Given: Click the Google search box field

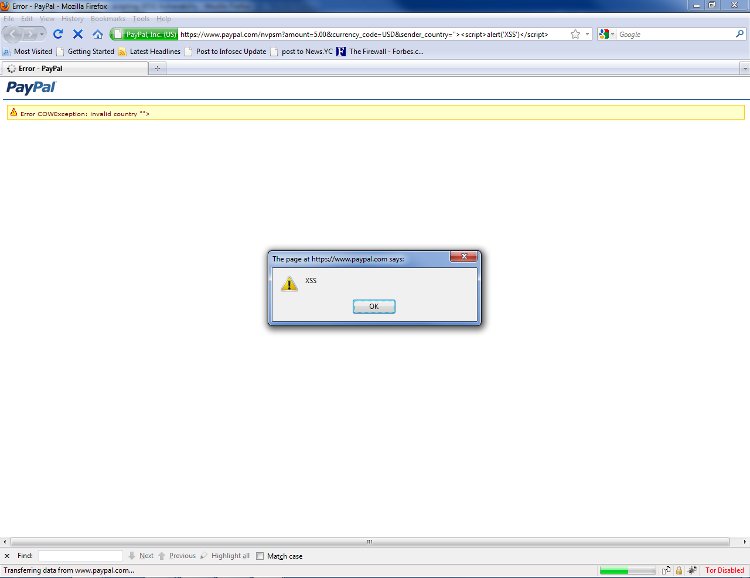Looking at the screenshot, I should click(675, 34).
